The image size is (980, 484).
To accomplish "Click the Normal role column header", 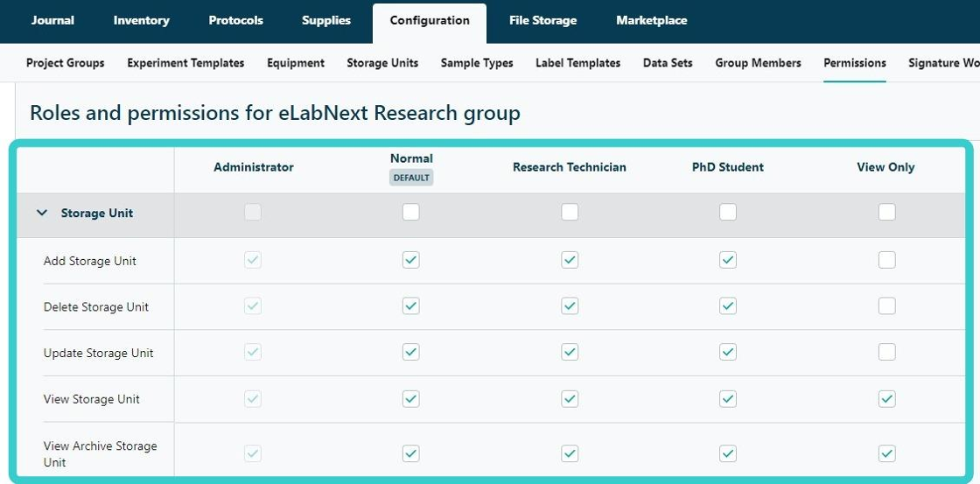I will (x=411, y=158).
